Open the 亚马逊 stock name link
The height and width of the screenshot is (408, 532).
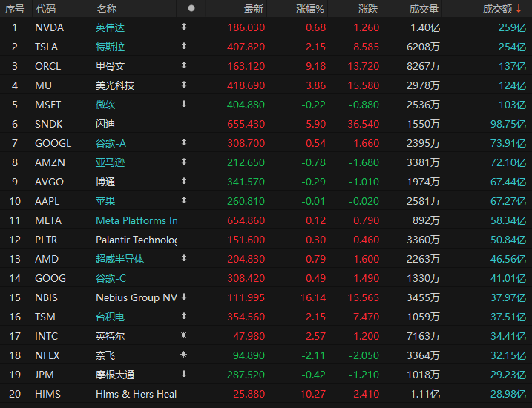[x=111, y=162]
